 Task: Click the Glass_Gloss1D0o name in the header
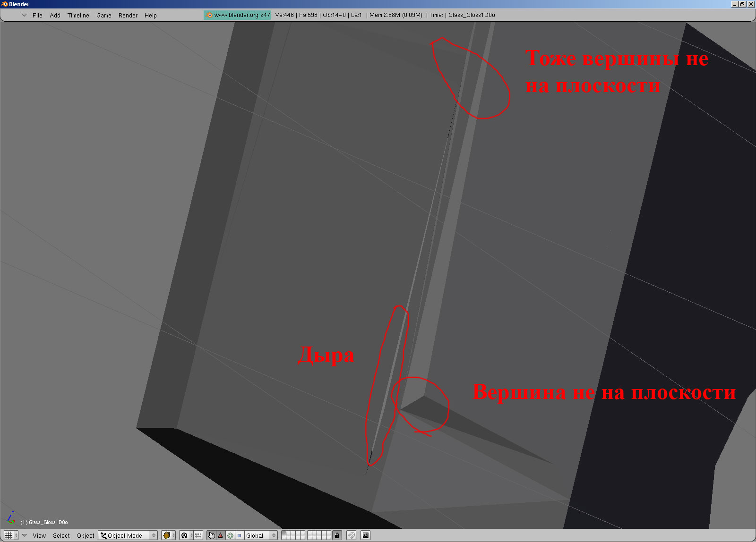point(472,15)
